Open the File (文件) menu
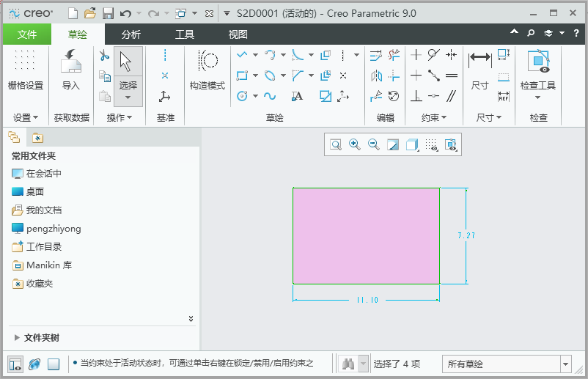The image size is (588, 379). click(x=26, y=34)
